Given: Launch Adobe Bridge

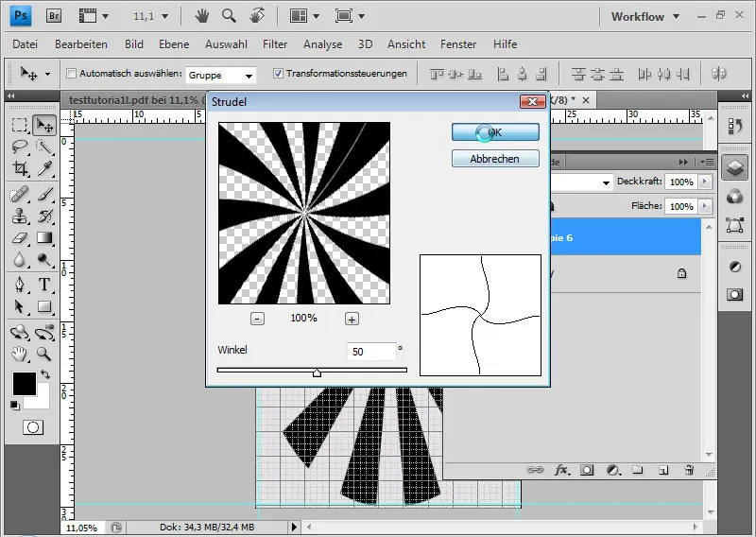Looking at the screenshot, I should click(54, 16).
